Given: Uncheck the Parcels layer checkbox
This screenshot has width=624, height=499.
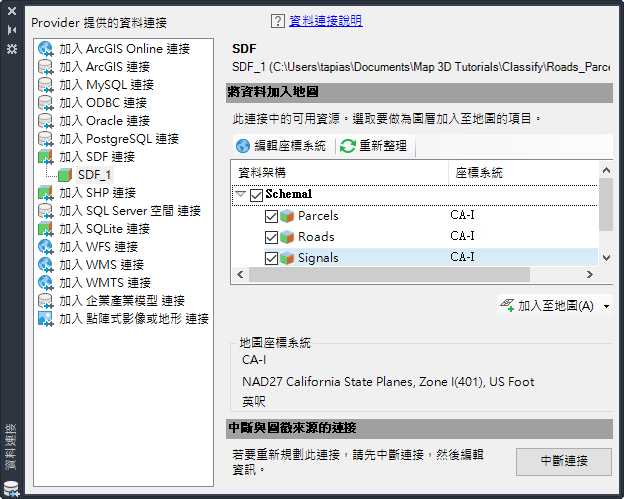Looking at the screenshot, I should click(271, 216).
